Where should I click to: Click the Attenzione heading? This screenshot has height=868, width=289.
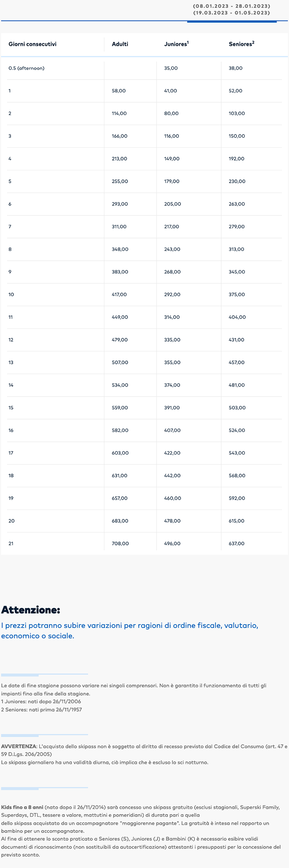click(31, 610)
